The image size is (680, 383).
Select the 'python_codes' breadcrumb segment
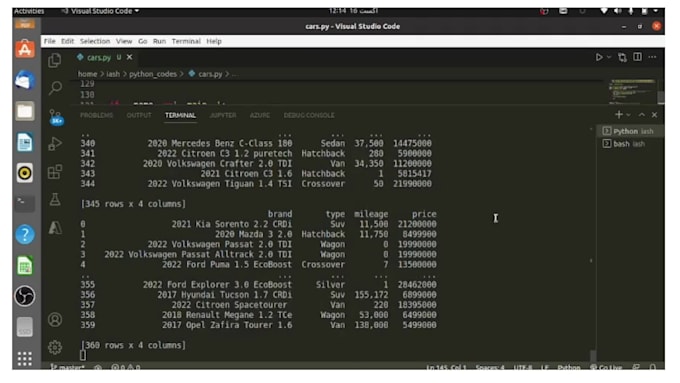pos(153,74)
